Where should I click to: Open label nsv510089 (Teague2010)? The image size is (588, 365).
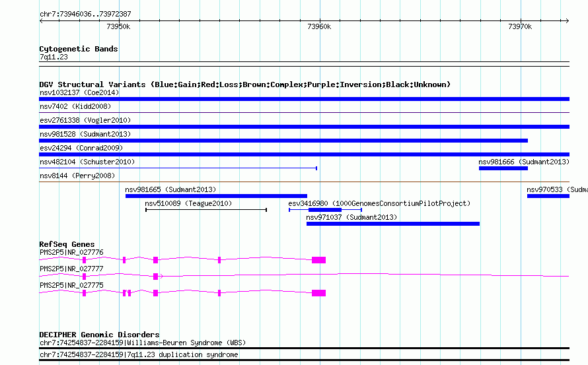(x=188, y=203)
